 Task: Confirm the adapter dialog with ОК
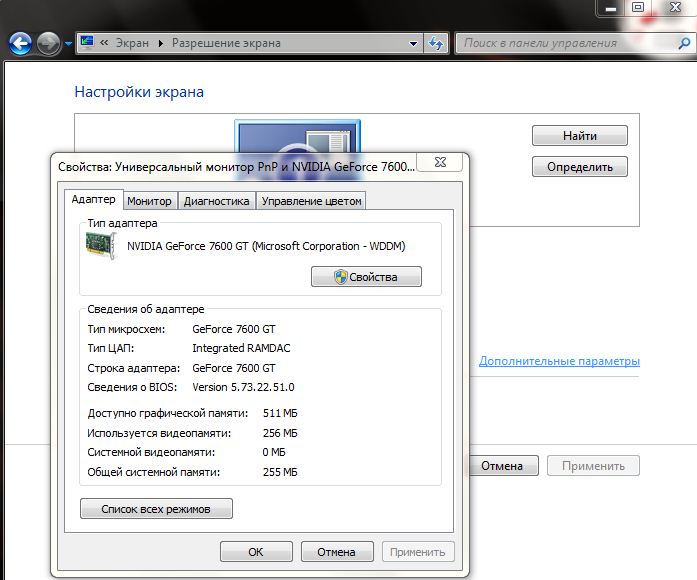tap(256, 552)
